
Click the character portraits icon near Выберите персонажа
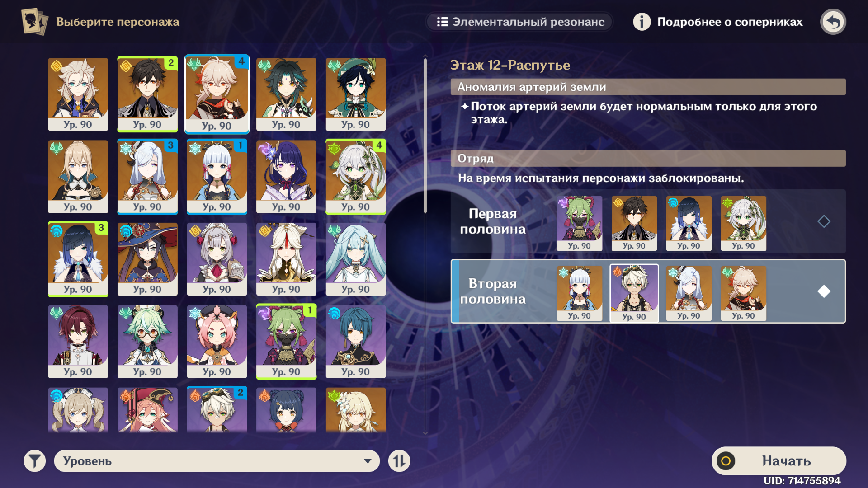coord(34,22)
